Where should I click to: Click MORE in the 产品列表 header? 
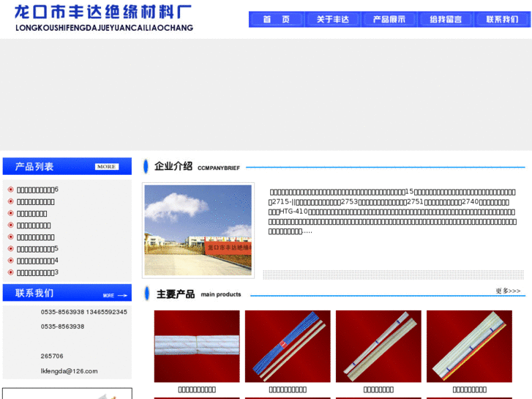pyautogui.click(x=107, y=167)
